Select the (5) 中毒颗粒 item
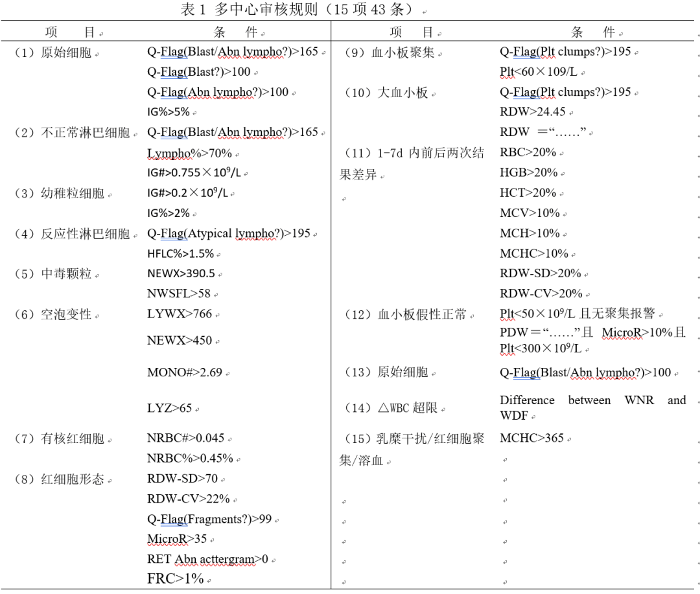Viewport: 700px width, 594px height. 56,274
